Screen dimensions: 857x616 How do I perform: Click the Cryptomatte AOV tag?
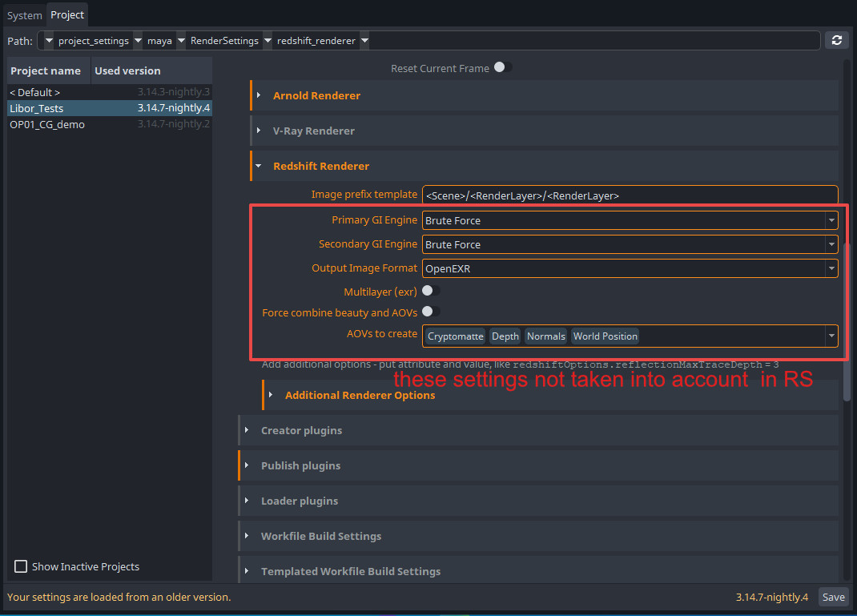tap(455, 336)
